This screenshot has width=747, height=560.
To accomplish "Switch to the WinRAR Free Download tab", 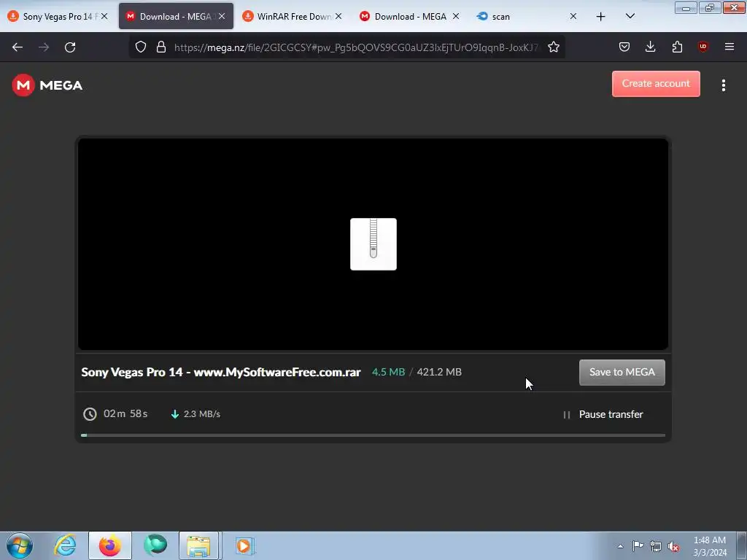I will (x=293, y=16).
